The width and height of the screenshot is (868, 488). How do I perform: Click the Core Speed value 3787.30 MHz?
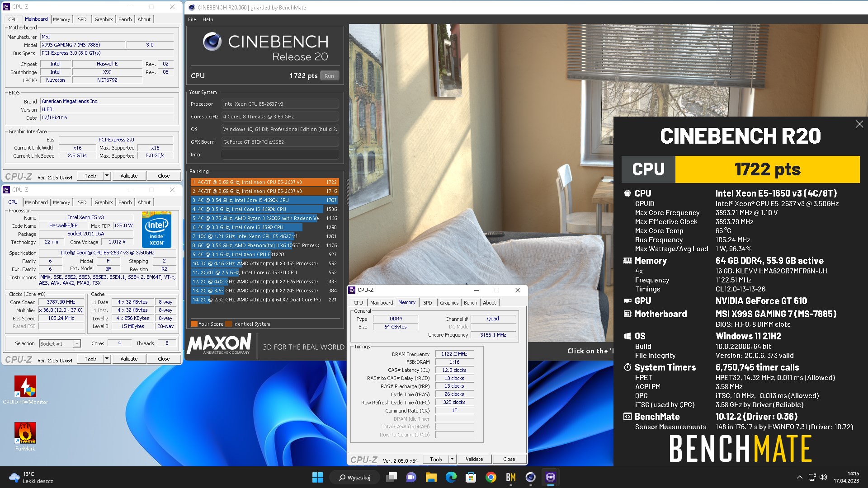tap(61, 302)
